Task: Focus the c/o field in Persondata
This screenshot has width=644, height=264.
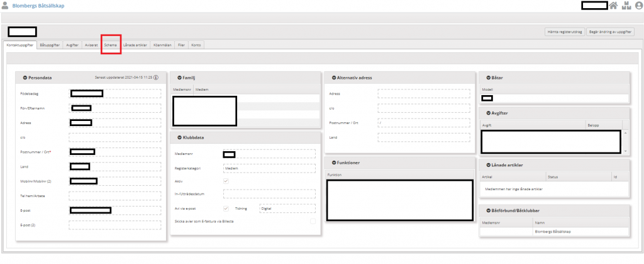Action: [114, 137]
